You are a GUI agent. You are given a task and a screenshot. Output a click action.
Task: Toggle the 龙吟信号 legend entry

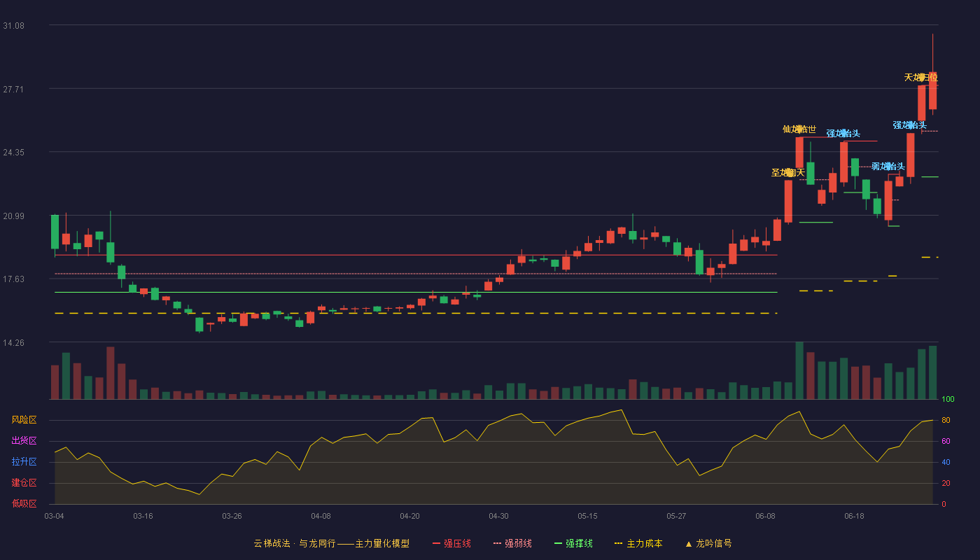[x=708, y=543]
